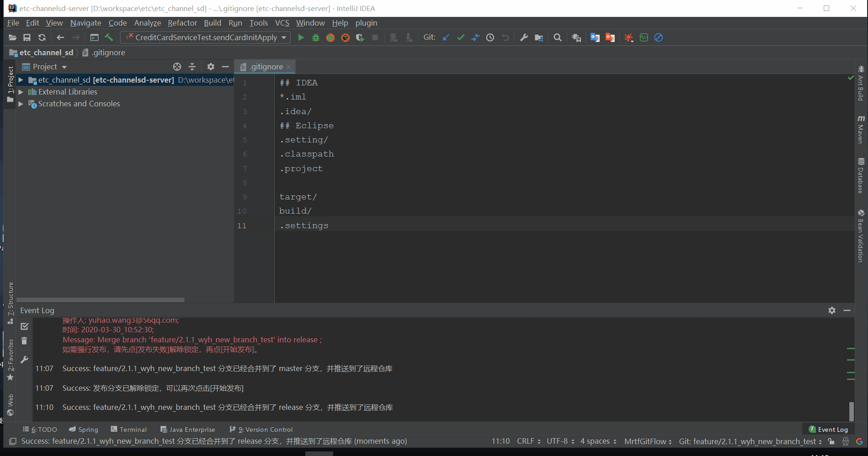The image size is (868, 456).
Task: Mark all Event Log notifications as read
Action: click(25, 326)
